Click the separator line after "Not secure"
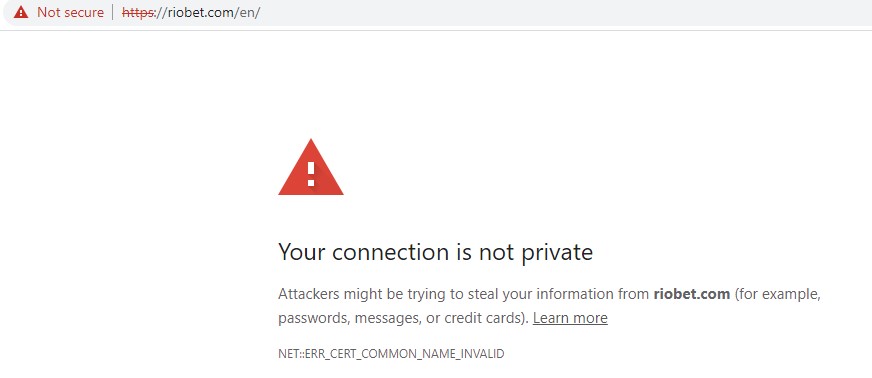 (x=113, y=12)
